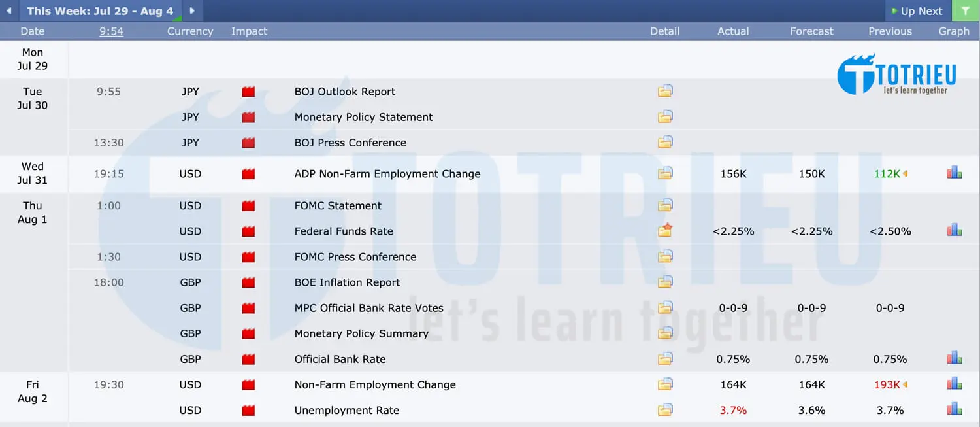Open Unemployment Rate detail folder

pos(664,409)
